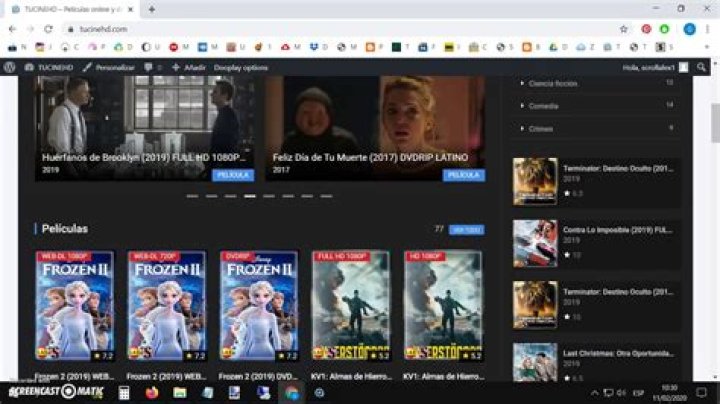720x404 pixels.
Task: Open the Crimen genre link
Action: (540, 129)
